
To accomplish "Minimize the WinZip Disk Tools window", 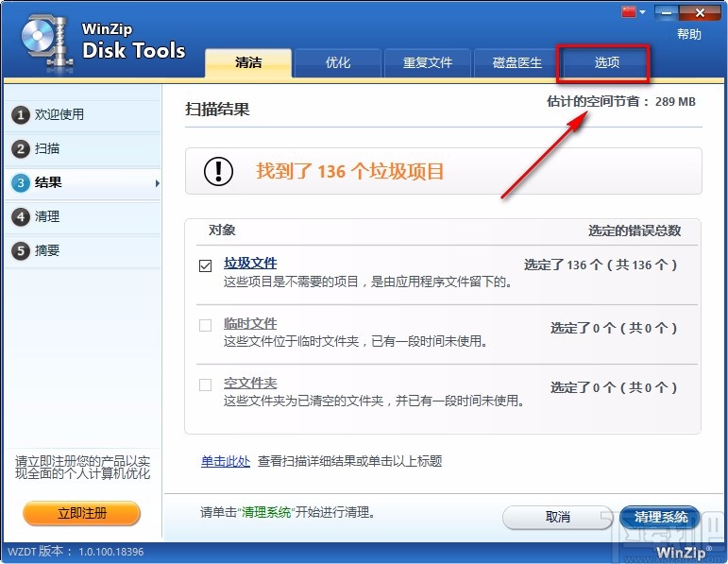I will point(667,13).
